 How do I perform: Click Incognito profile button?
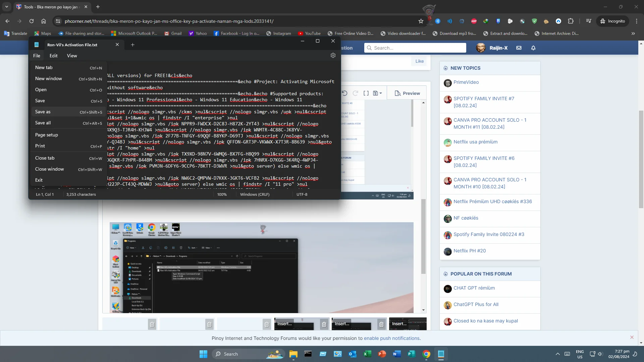tap(613, 21)
